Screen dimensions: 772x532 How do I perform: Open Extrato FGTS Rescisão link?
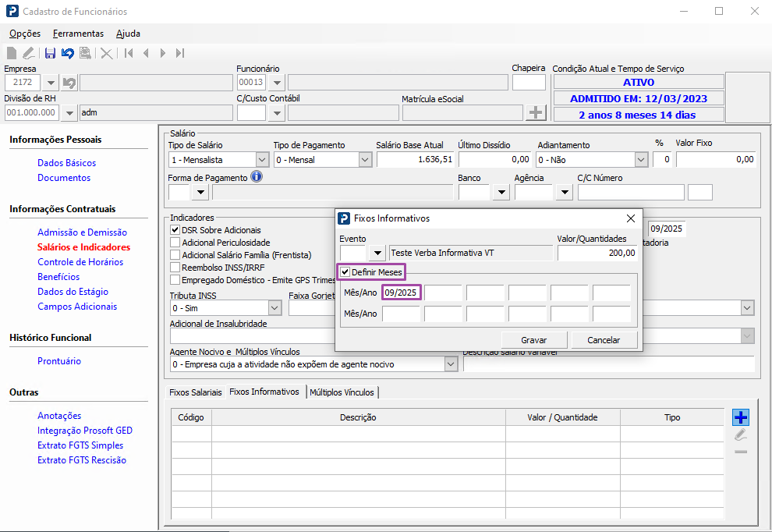82,459
